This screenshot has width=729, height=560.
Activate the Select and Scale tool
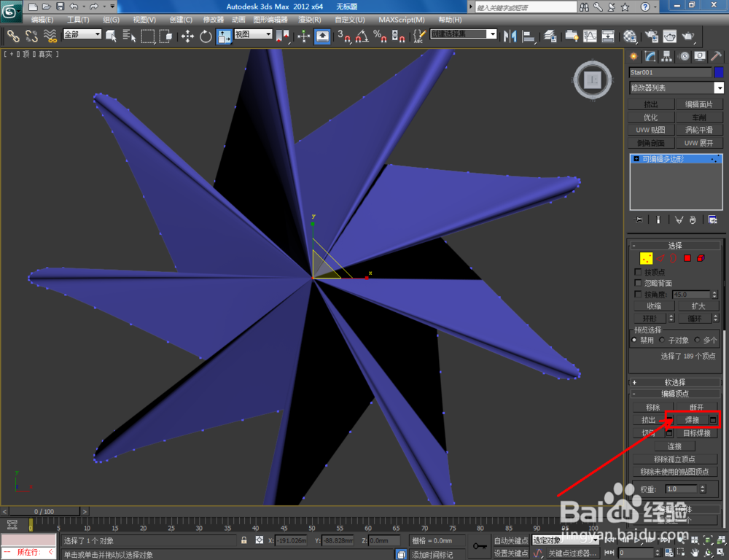point(224,36)
